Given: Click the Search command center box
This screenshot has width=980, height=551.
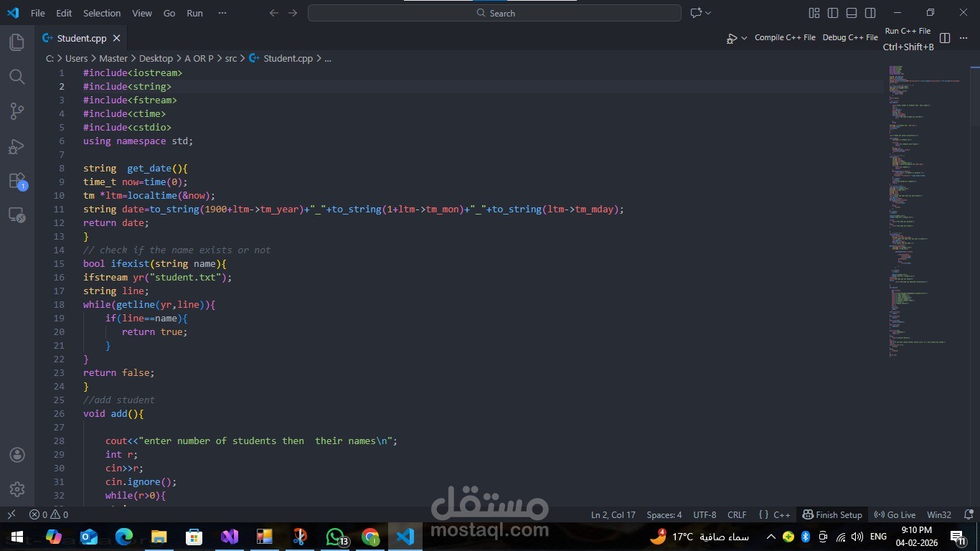Looking at the screenshot, I should coord(494,13).
